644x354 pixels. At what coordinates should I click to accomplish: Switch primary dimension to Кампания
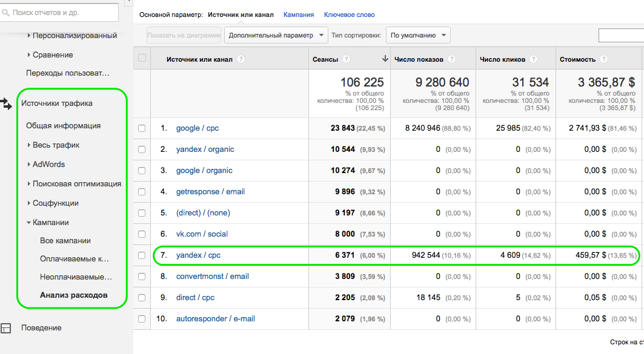(x=299, y=15)
